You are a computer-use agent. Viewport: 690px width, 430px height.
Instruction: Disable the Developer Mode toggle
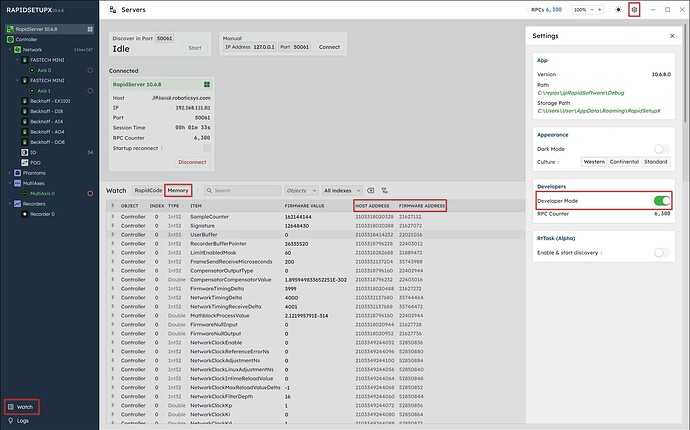660,201
